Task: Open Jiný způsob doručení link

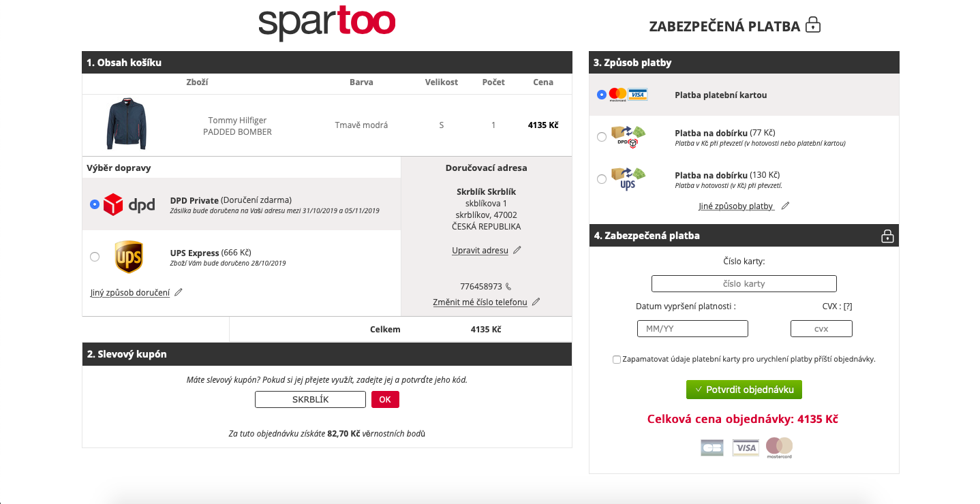Action: 130,293
